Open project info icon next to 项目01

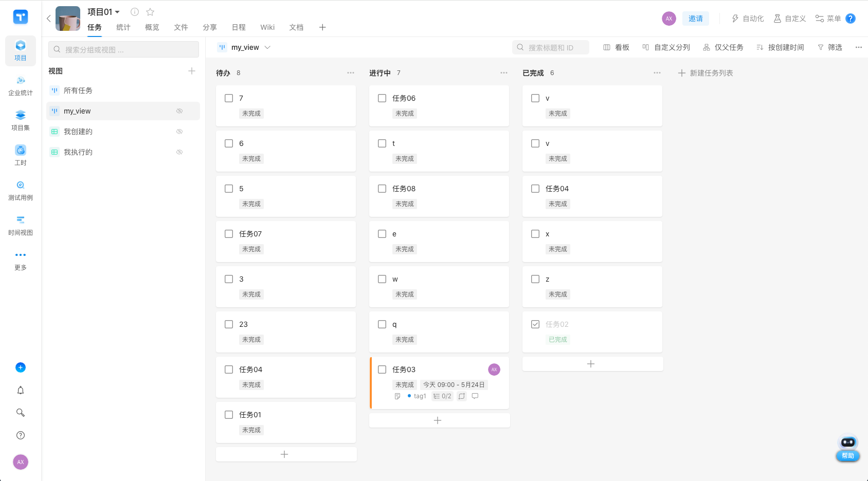[x=135, y=12]
